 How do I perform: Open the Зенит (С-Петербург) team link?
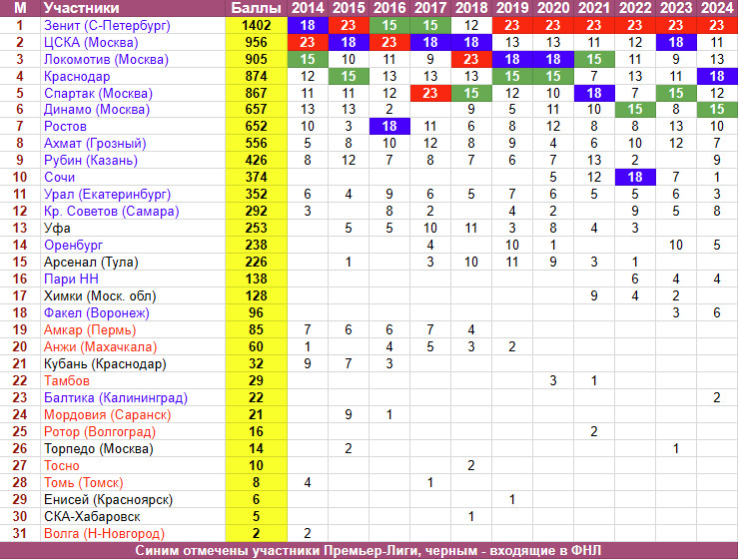(107, 25)
